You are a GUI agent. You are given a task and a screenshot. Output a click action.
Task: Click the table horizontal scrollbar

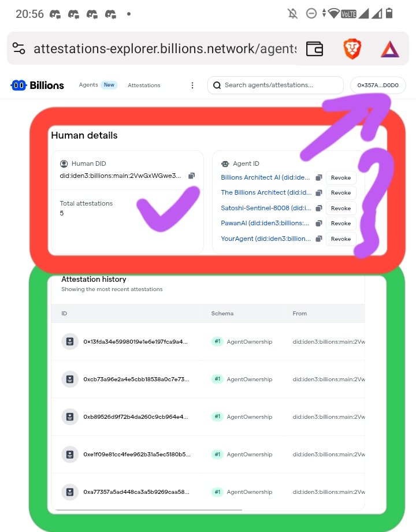[x=148, y=509]
